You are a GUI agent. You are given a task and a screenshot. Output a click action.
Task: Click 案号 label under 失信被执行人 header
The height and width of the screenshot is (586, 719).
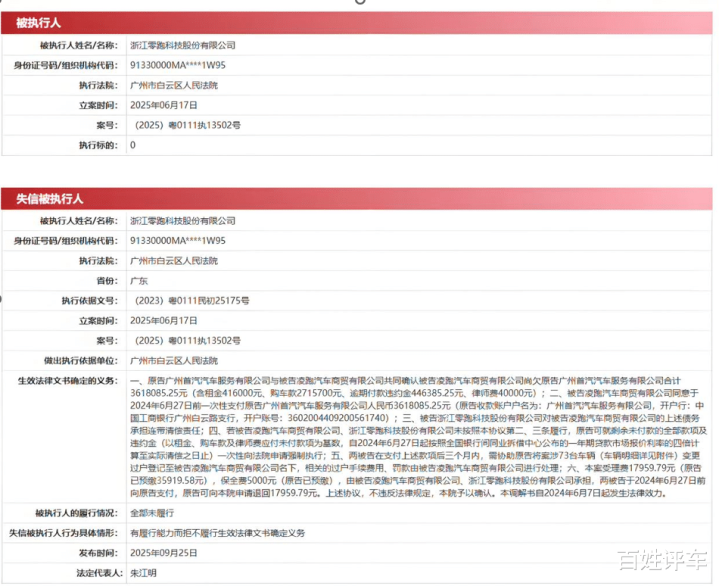[107, 341]
